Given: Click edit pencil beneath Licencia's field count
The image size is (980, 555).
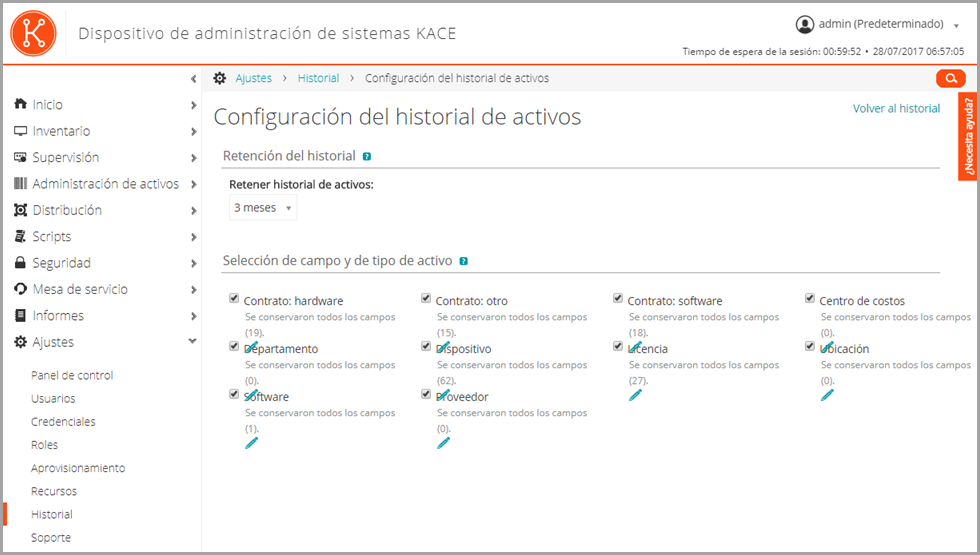Looking at the screenshot, I should 635,395.
